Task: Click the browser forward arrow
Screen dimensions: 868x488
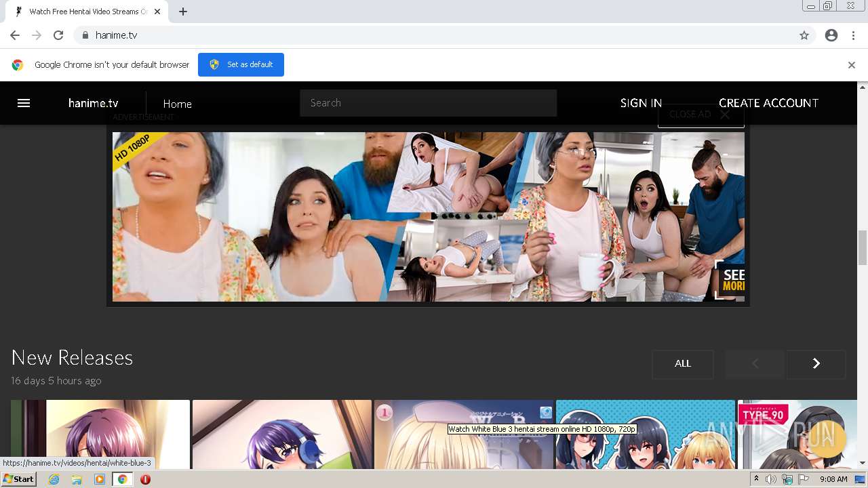Action: click(37, 35)
